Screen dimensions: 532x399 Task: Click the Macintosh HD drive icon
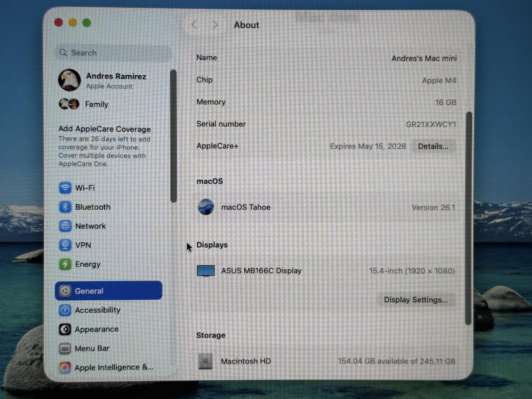205,361
